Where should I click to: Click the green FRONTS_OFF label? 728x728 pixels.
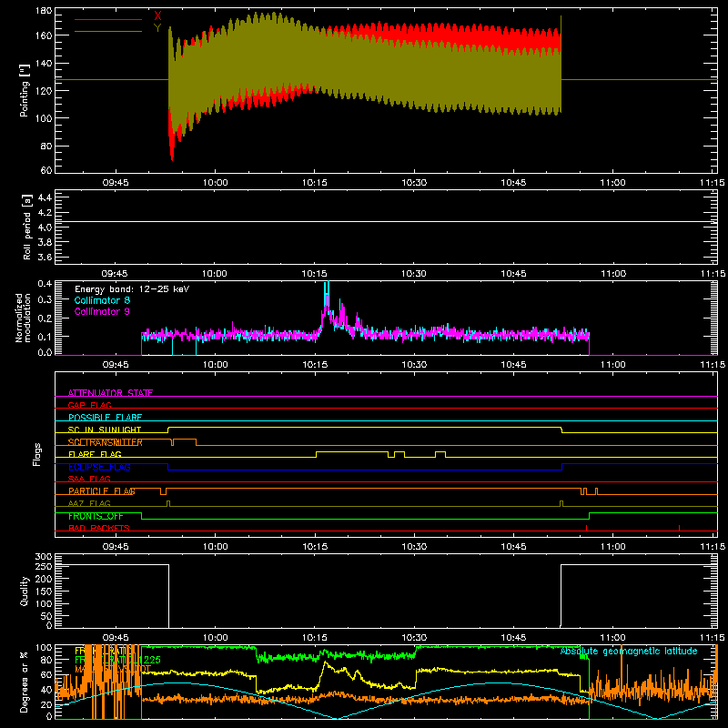coord(96,516)
